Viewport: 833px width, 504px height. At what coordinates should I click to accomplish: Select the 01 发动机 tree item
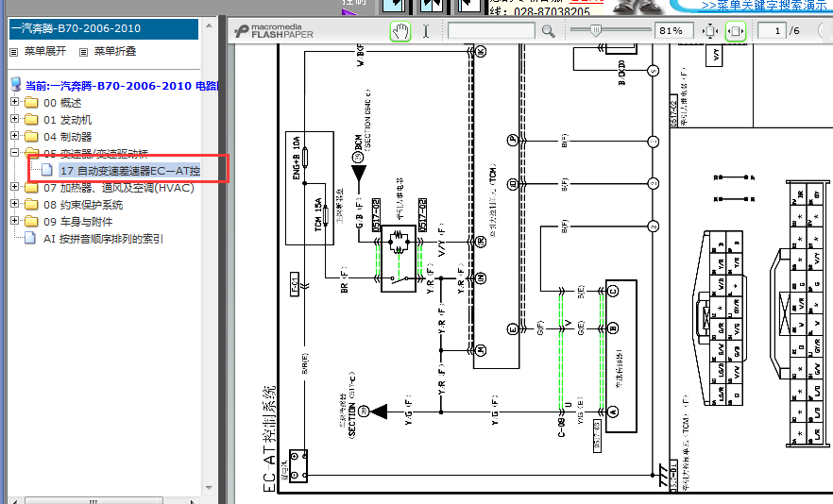[x=67, y=120]
